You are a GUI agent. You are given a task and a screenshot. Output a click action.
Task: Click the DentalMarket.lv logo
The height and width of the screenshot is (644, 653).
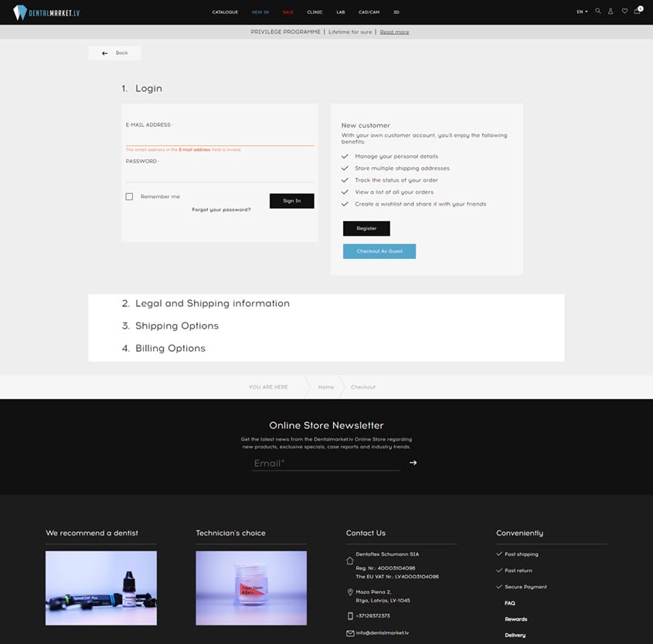[46, 12]
